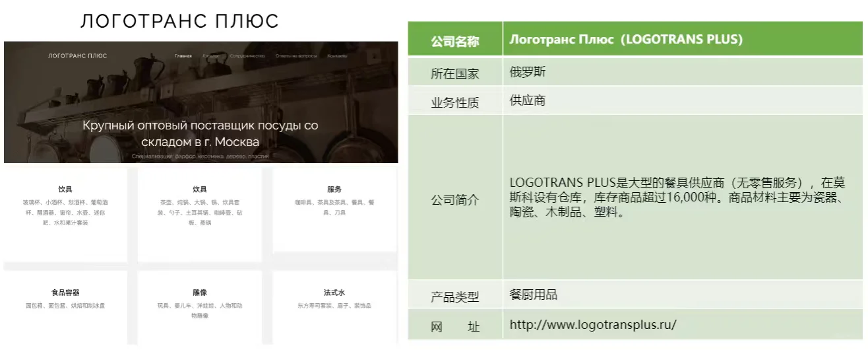Image resolution: width=868 pixels, height=354 pixels.
Task: Open the 食品容器 category card
Action: pyautogui.click(x=65, y=307)
